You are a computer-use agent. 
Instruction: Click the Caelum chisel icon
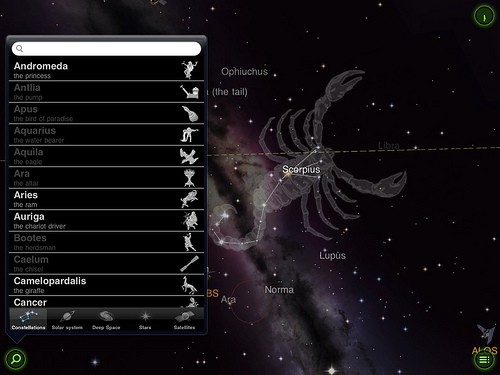pos(190,264)
